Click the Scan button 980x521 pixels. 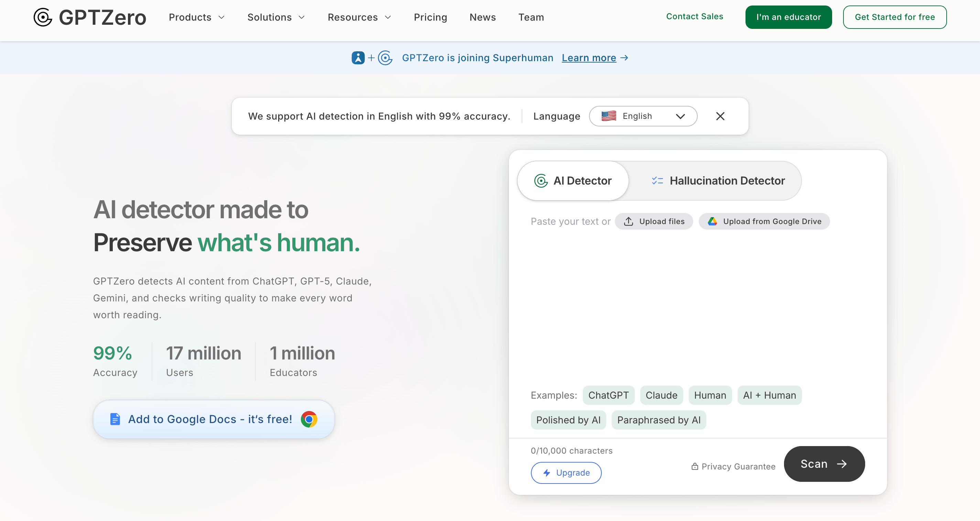[824, 464]
